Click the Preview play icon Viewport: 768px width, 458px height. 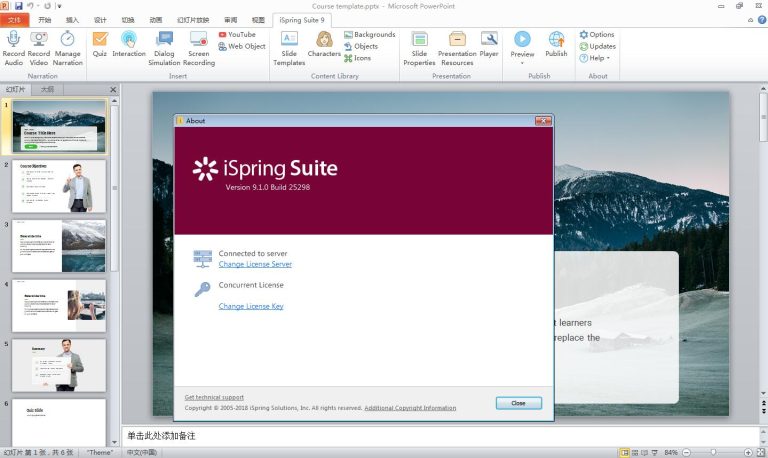pos(522,39)
